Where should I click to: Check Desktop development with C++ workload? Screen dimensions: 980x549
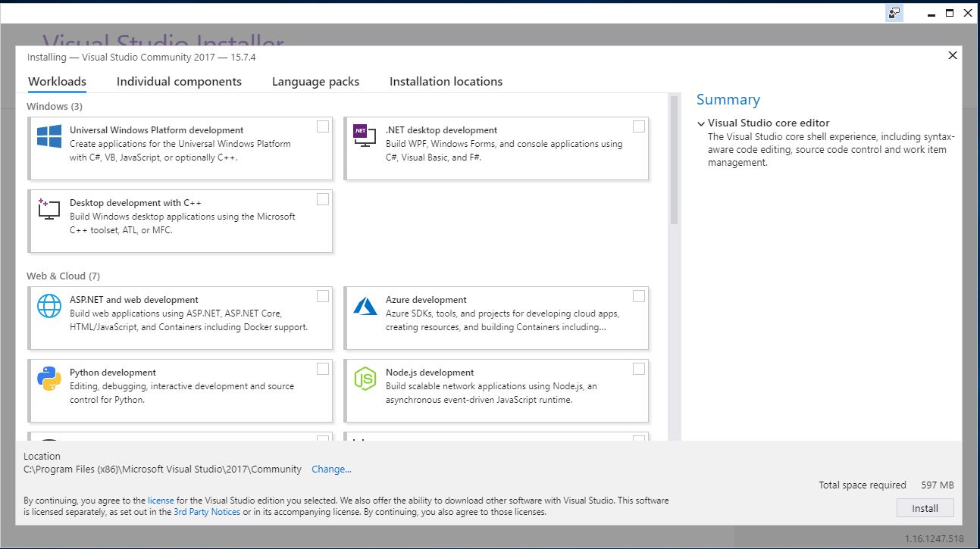pos(323,199)
